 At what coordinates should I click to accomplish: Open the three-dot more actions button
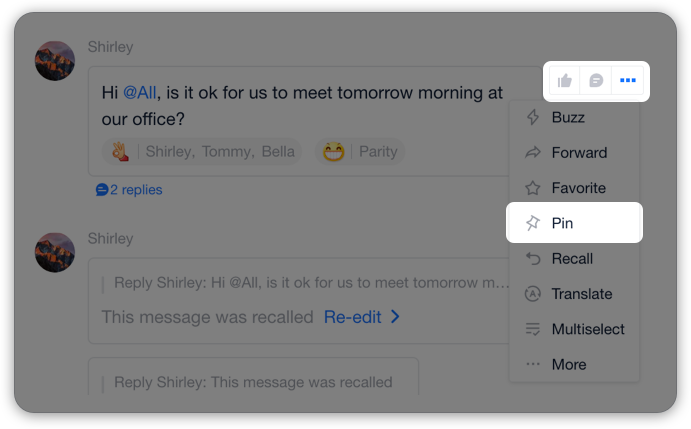628,80
